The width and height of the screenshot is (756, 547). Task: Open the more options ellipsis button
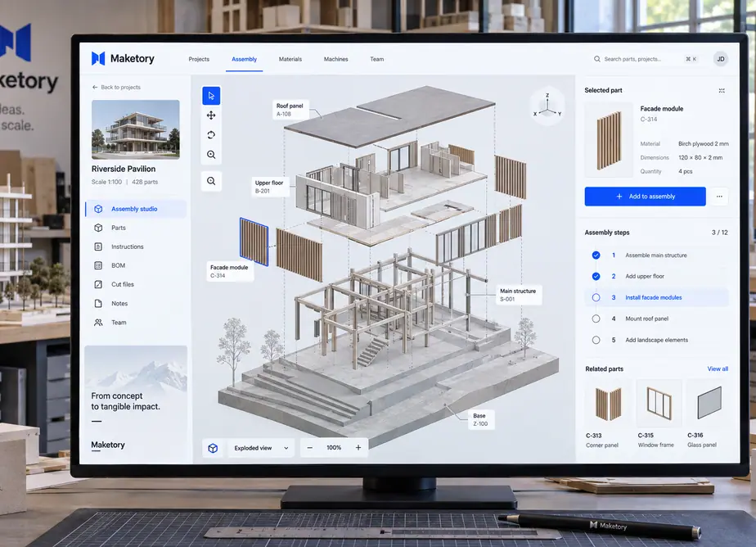(719, 197)
